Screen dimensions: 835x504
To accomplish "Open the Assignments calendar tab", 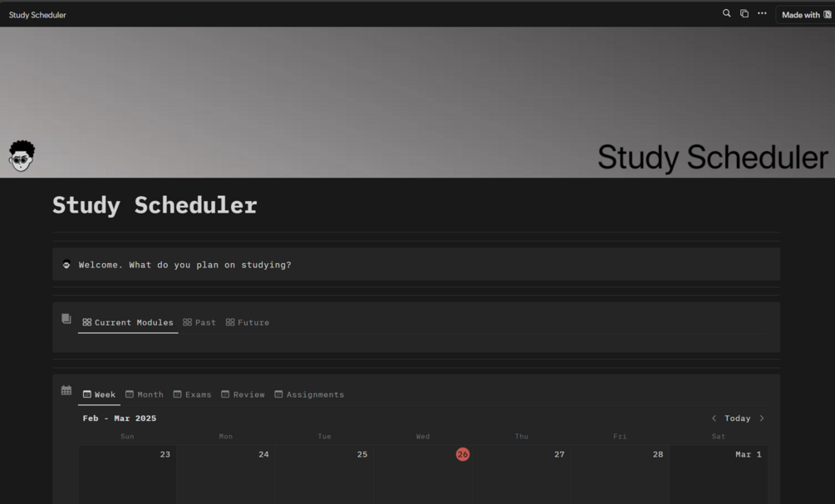I will [x=309, y=394].
